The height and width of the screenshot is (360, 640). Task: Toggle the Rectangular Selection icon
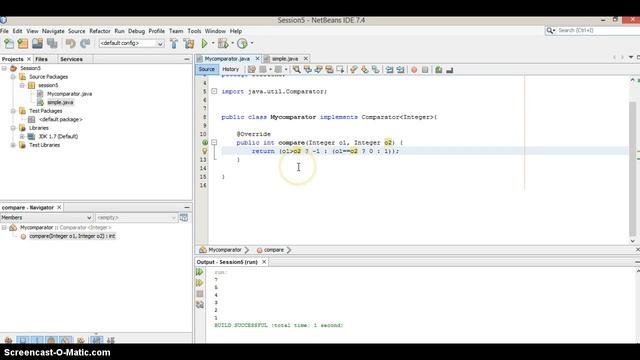(340, 70)
